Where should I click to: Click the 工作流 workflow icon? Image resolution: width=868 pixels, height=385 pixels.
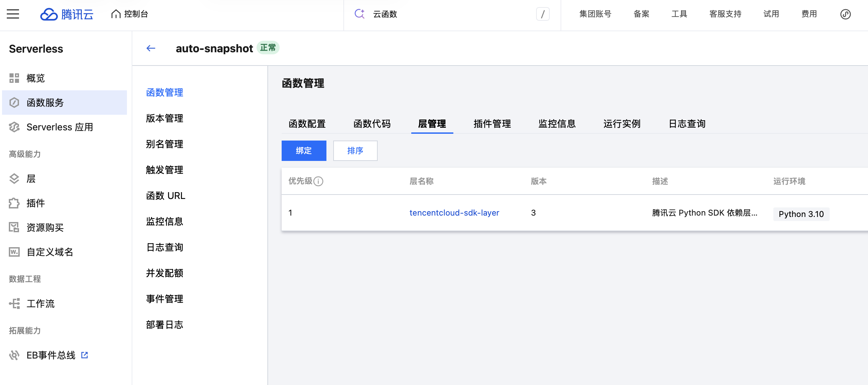(14, 304)
